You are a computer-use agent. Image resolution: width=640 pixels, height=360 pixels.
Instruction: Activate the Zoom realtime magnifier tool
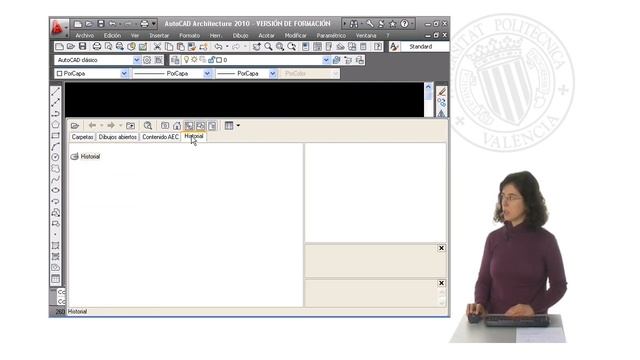pyautogui.click(x=268, y=47)
